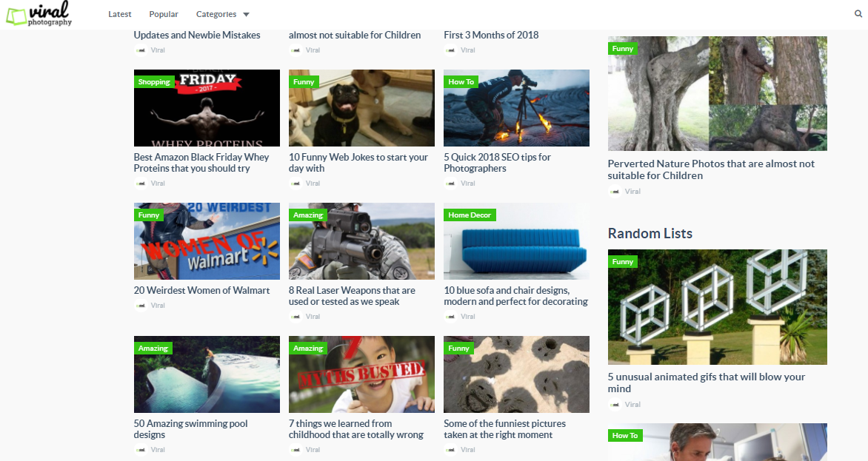Screen dimensions: 868x461
Task: Click author avatar under 8 Real Laser Weapons
Action: pyautogui.click(x=296, y=316)
